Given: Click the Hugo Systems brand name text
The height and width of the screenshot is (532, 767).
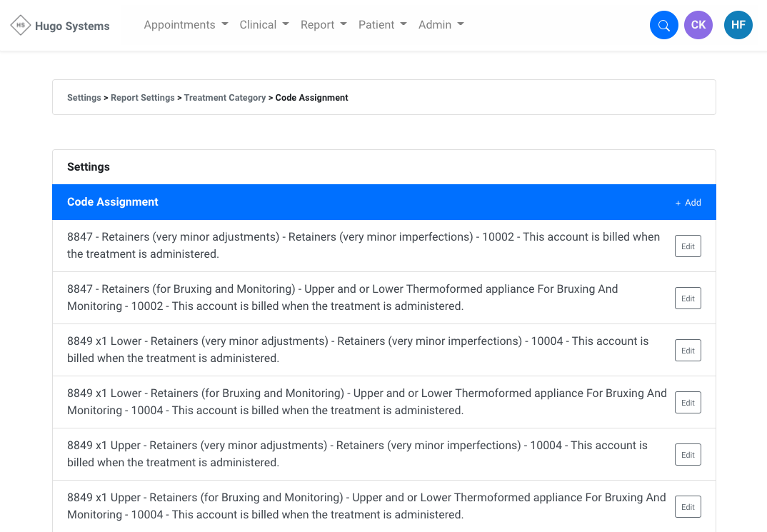Looking at the screenshot, I should coord(72,26).
